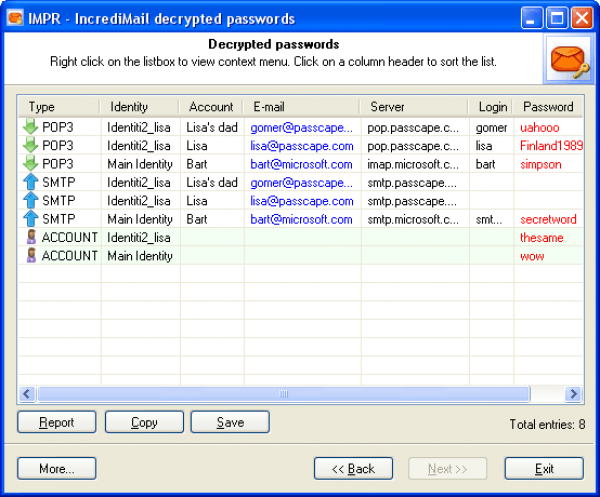Open the More... options button
This screenshot has height=497, width=600.
point(56,468)
